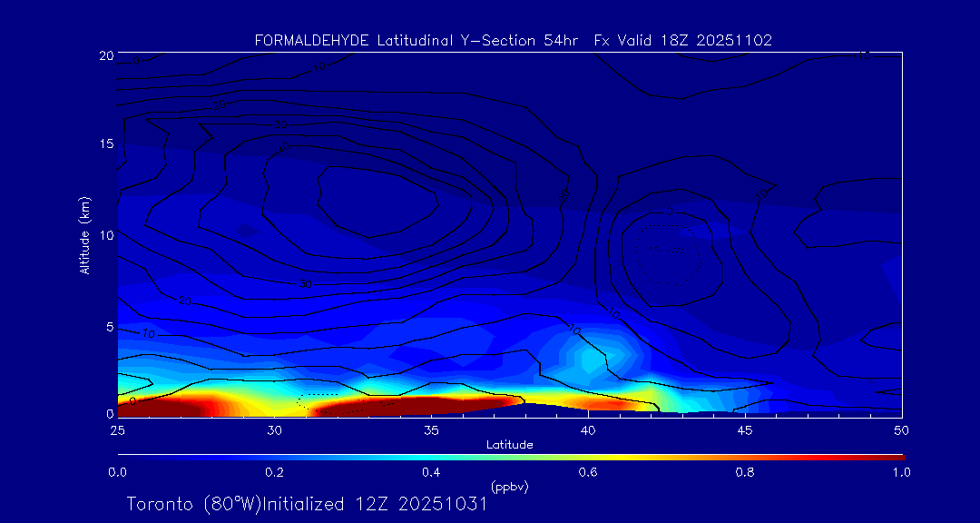Click the altitude 20 y-axis tick label
This screenshot has height=523, width=980.
[x=104, y=55]
